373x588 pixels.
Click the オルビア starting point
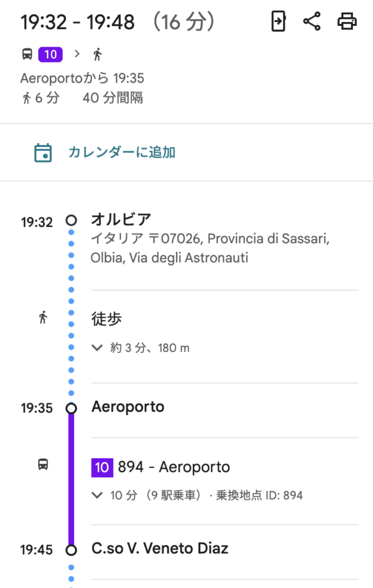(x=121, y=219)
